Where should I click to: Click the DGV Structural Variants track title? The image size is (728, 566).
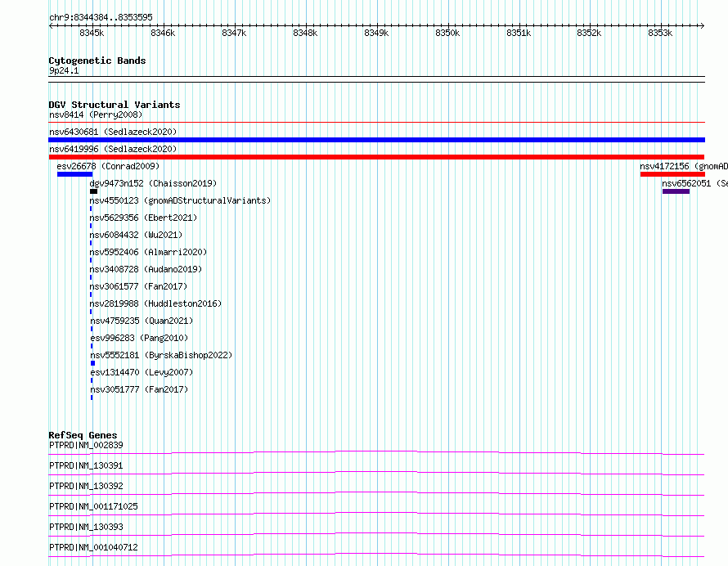click(115, 105)
